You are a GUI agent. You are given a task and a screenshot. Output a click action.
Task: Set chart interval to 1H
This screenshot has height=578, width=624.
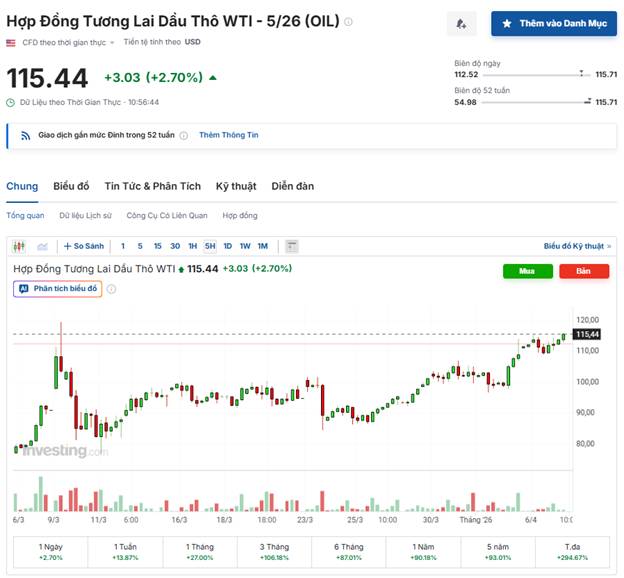tap(193, 246)
